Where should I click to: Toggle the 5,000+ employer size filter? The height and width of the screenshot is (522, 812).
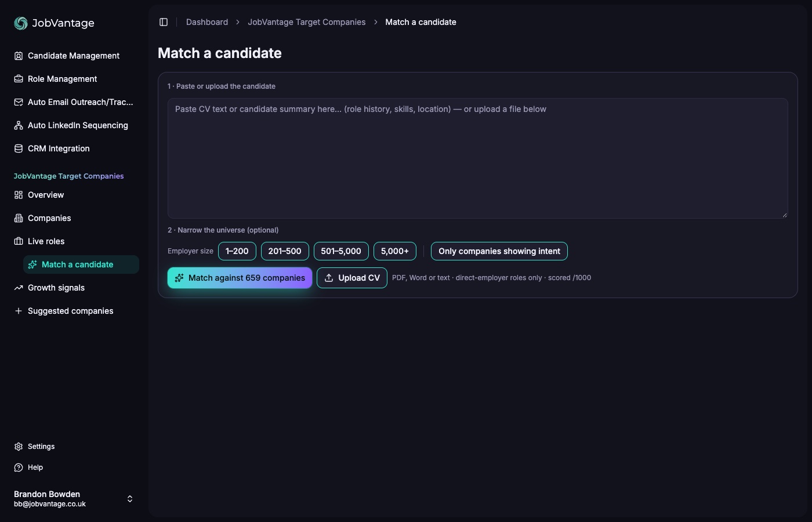click(395, 251)
